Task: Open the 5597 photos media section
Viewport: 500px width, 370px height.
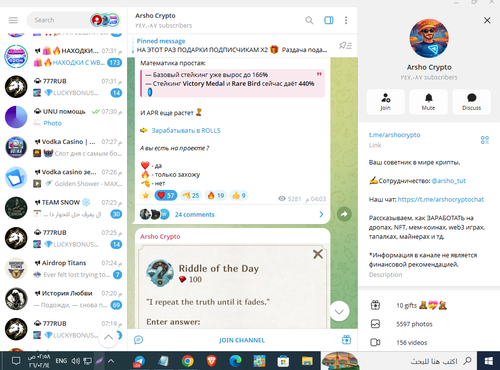Action: point(429,324)
